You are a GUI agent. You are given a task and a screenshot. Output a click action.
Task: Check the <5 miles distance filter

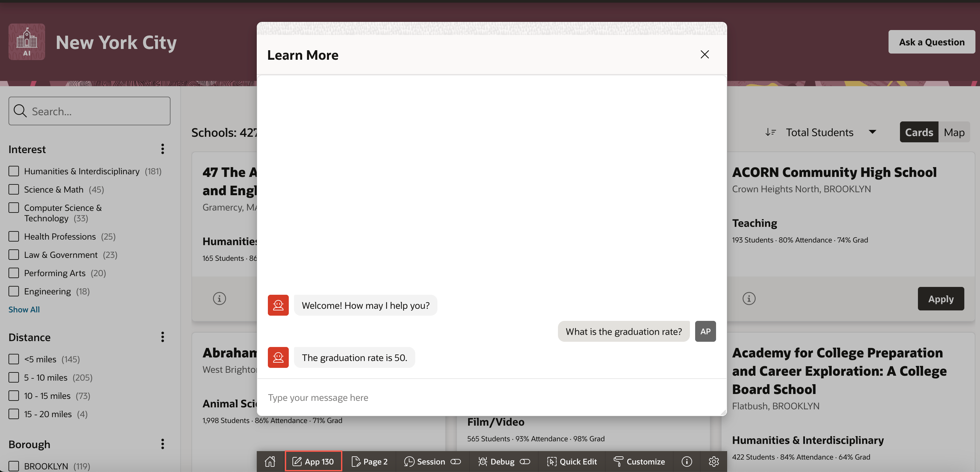click(x=14, y=359)
